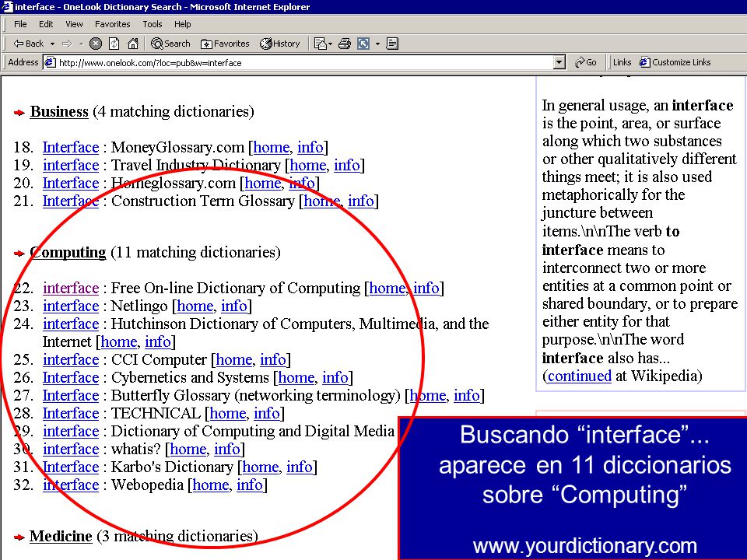Open Interface entry for Butterfly Glossary
Image resolution: width=747 pixels, height=560 pixels.
[x=71, y=395]
